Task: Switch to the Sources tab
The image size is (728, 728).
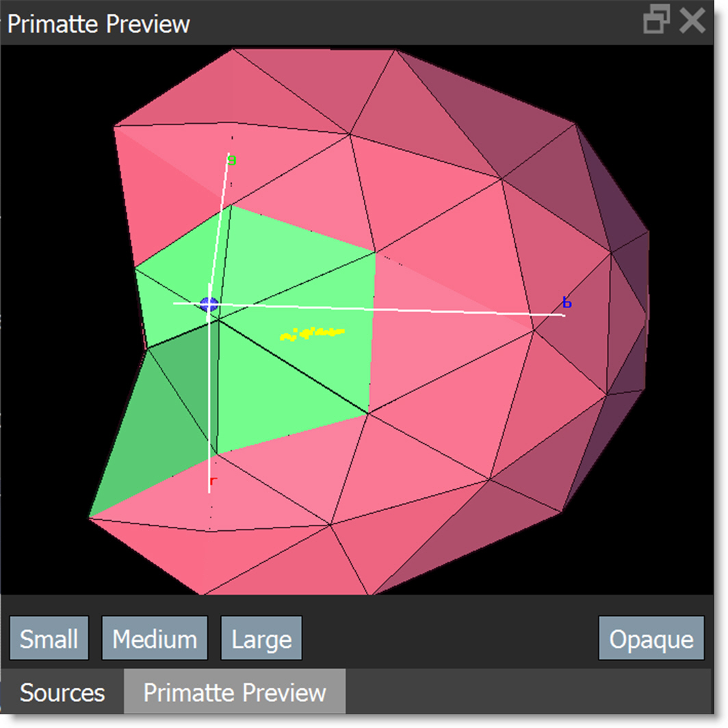Action: 62,692
